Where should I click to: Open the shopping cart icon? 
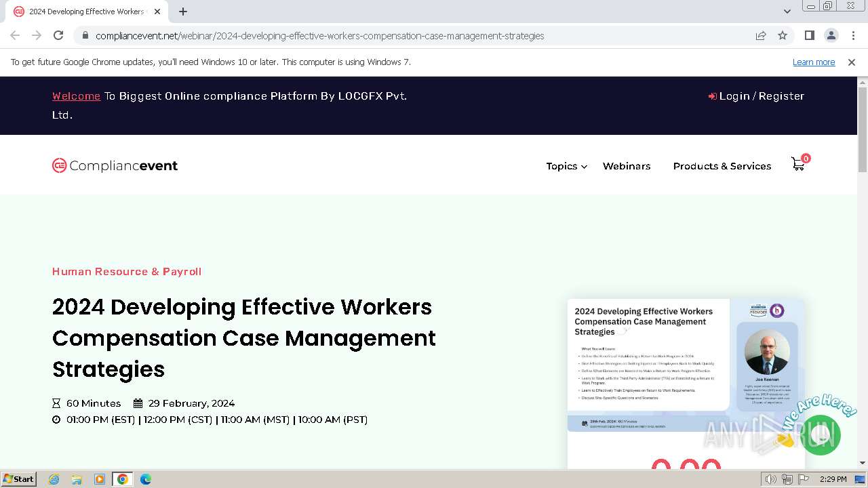click(x=800, y=163)
